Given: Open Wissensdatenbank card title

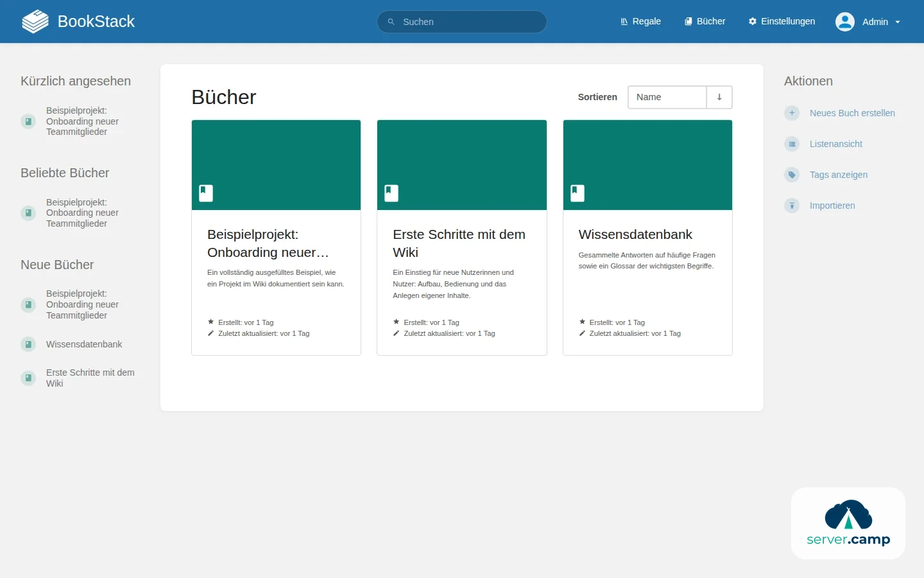Looking at the screenshot, I should tap(635, 234).
